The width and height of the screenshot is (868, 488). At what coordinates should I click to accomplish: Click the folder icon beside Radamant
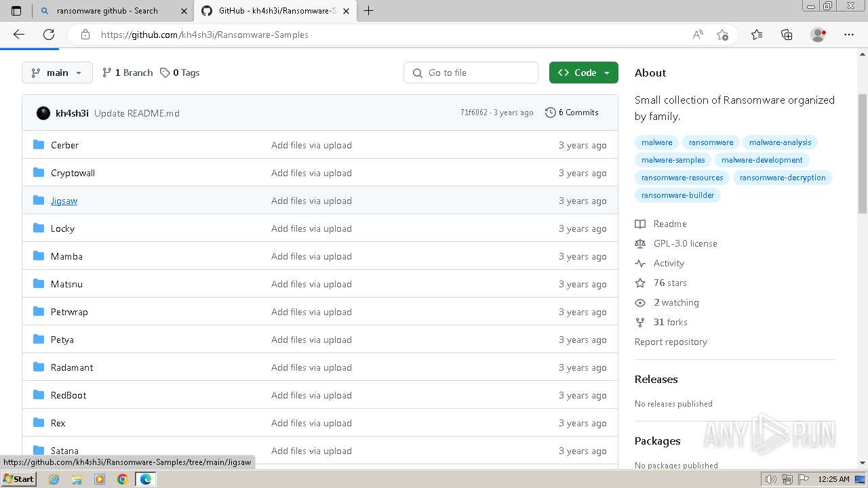39,367
